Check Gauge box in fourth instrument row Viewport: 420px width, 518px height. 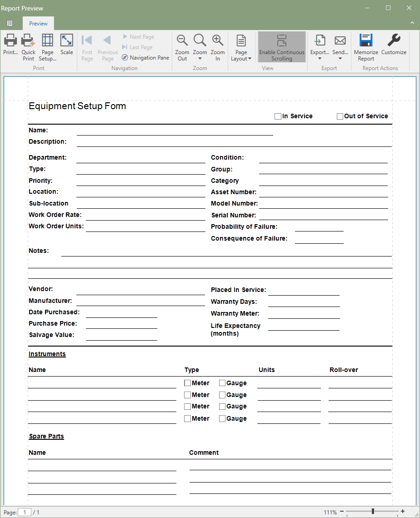tap(222, 418)
